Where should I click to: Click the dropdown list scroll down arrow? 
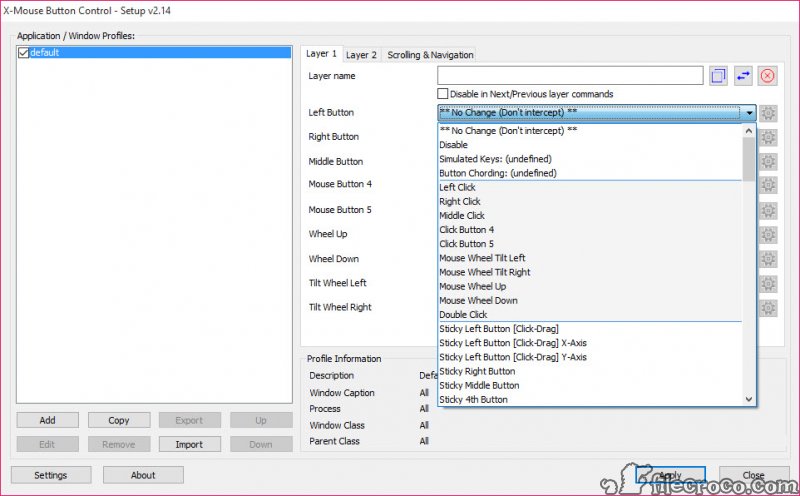748,400
